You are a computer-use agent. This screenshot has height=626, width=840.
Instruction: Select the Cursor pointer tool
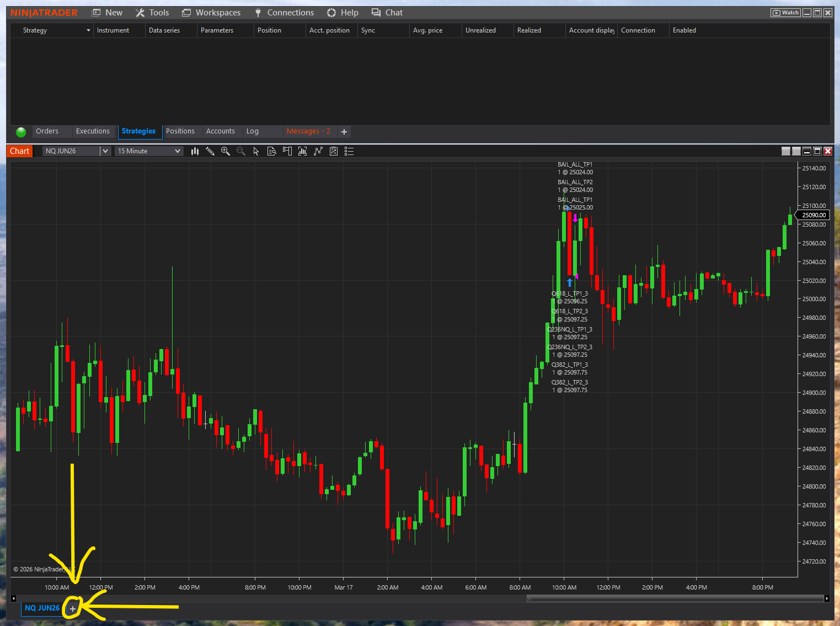click(x=256, y=151)
